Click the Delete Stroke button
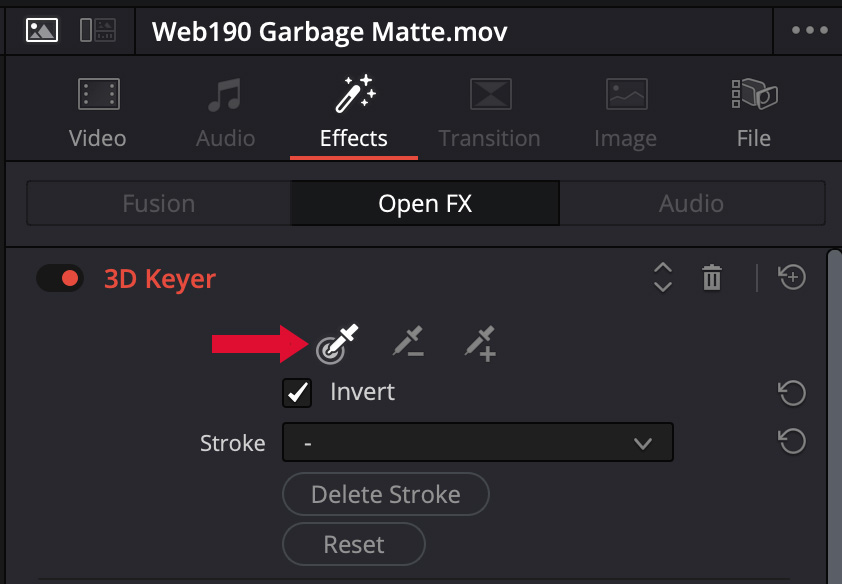The image size is (842, 584). [386, 494]
